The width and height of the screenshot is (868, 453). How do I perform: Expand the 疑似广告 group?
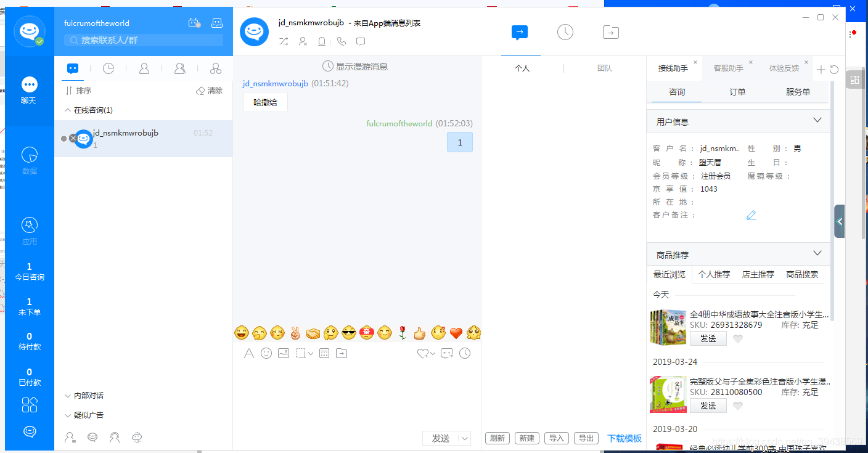[x=68, y=415]
